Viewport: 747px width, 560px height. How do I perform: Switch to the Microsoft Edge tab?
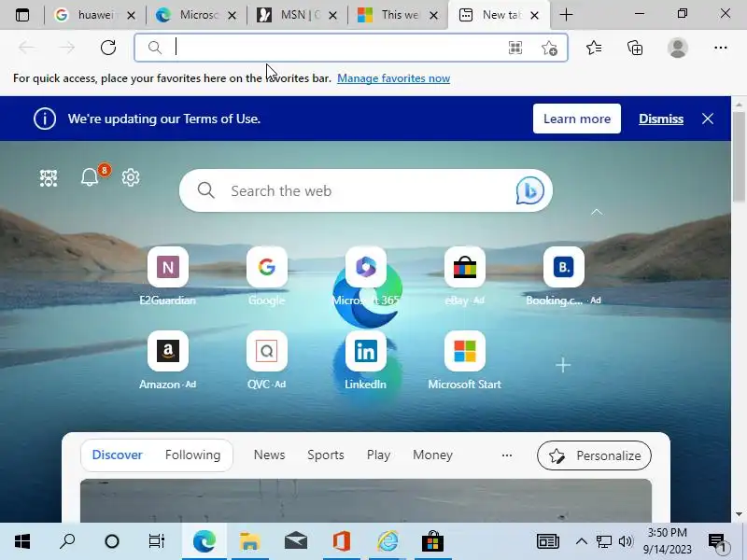196,15
